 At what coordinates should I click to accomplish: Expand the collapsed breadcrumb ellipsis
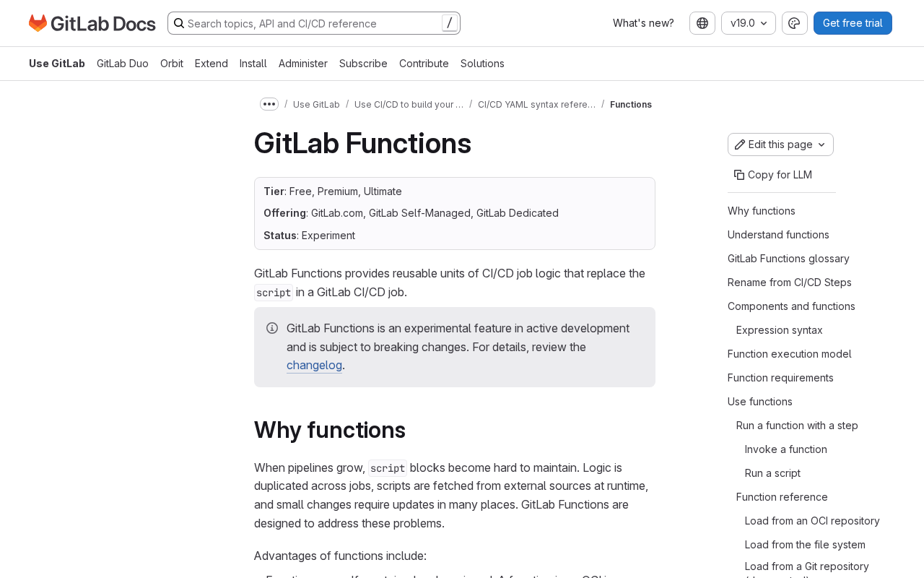(269, 104)
